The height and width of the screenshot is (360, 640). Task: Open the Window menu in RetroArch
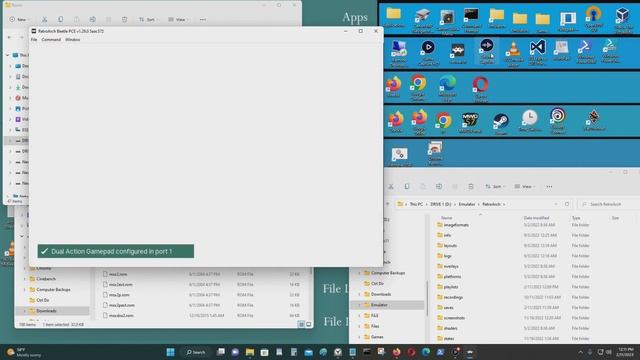[73, 40]
